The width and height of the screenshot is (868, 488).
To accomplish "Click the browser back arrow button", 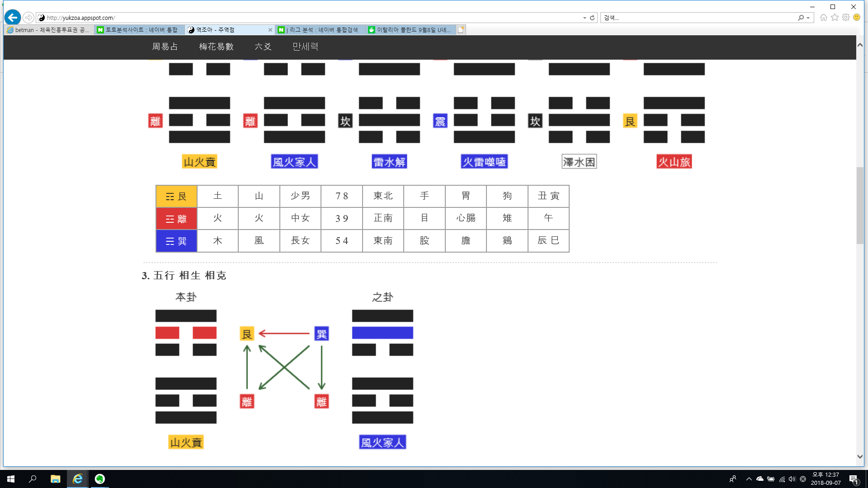I will 13,18.
